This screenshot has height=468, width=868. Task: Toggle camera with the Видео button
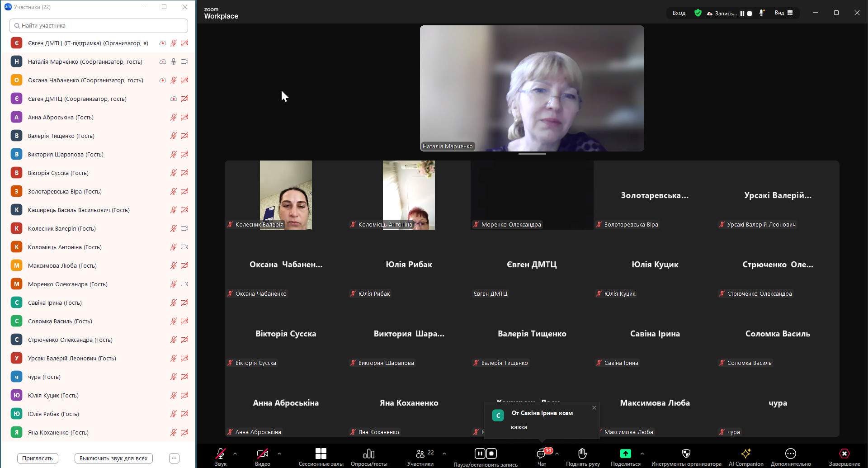pos(262,454)
